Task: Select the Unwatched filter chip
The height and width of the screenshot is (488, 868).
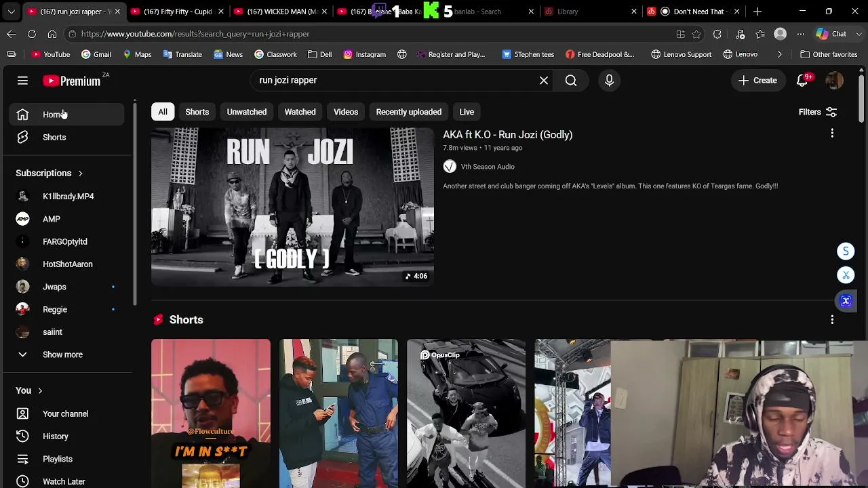Action: click(247, 112)
